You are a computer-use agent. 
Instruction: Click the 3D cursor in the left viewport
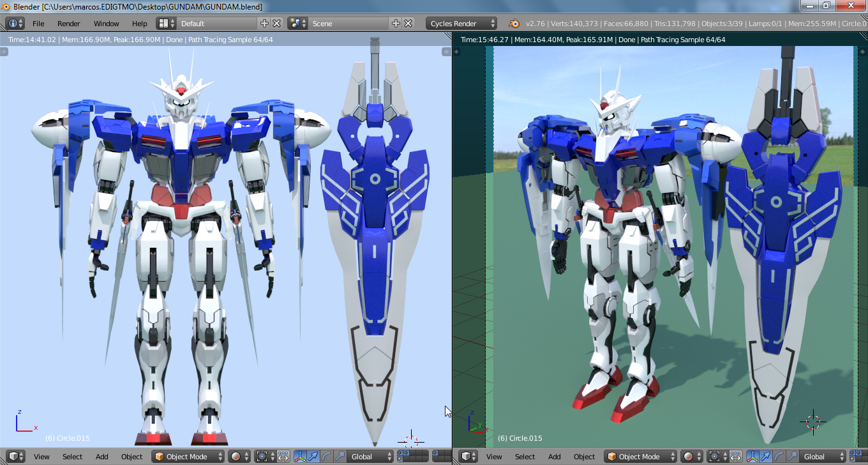(x=411, y=440)
